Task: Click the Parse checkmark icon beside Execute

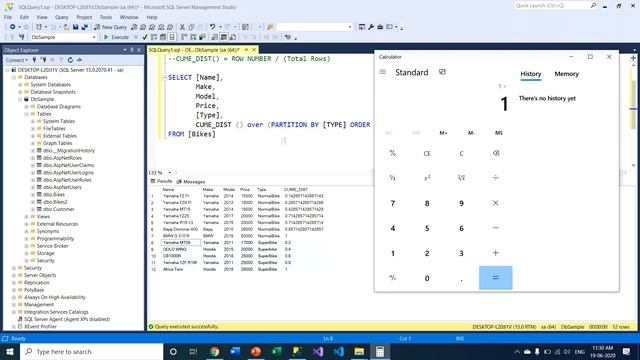Action: tap(145, 37)
